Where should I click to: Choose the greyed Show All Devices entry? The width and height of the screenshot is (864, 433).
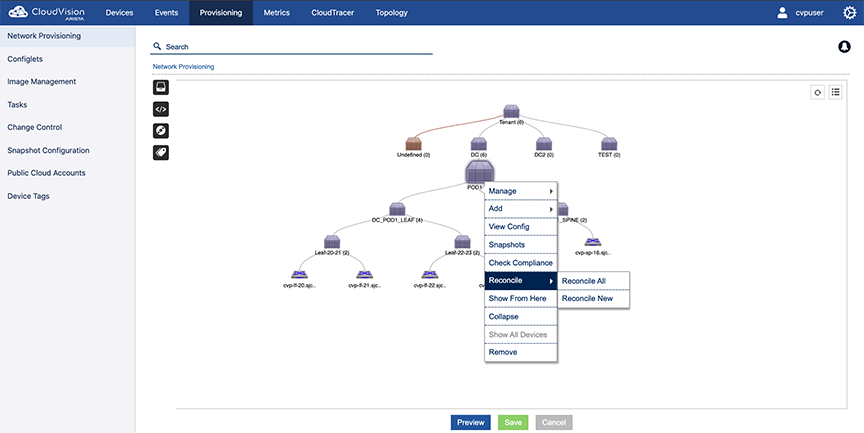click(521, 334)
